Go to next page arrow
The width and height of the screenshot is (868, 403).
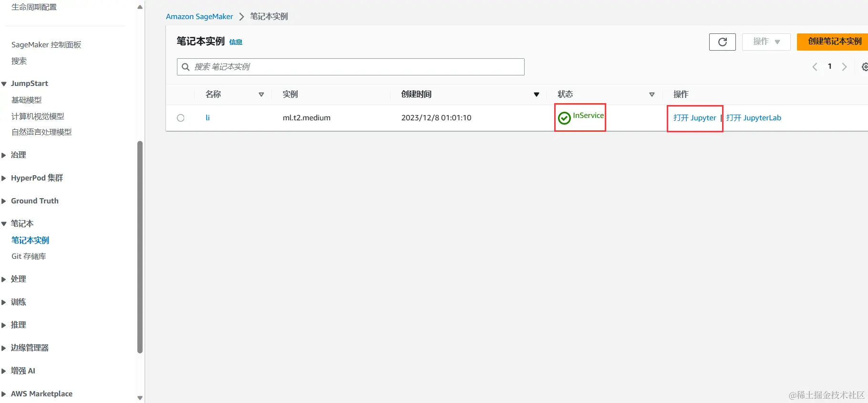click(x=844, y=67)
